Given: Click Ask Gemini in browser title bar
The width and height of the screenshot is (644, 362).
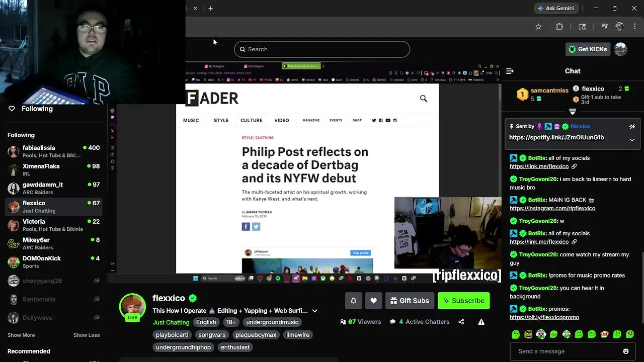Looking at the screenshot, I should 555,8.
